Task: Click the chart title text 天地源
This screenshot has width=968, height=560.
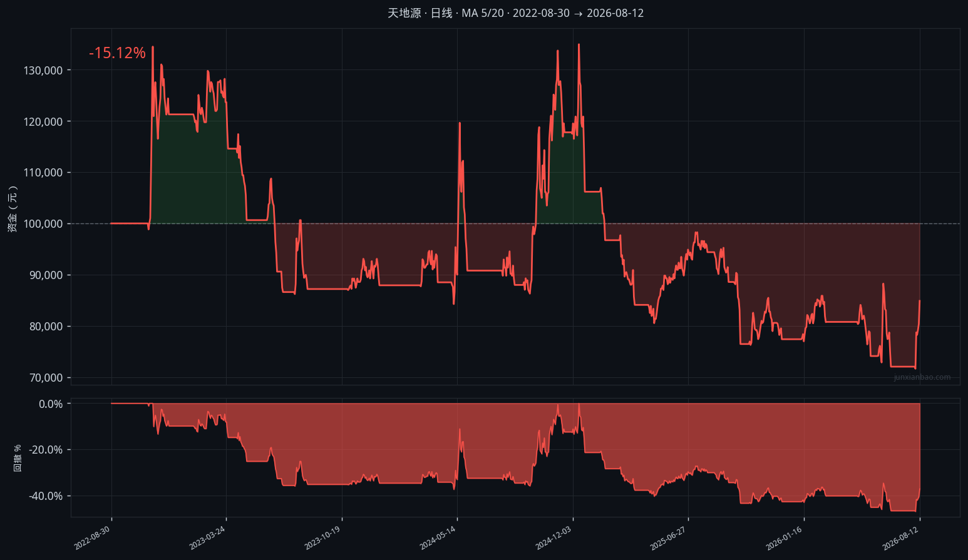Action: pos(404,13)
